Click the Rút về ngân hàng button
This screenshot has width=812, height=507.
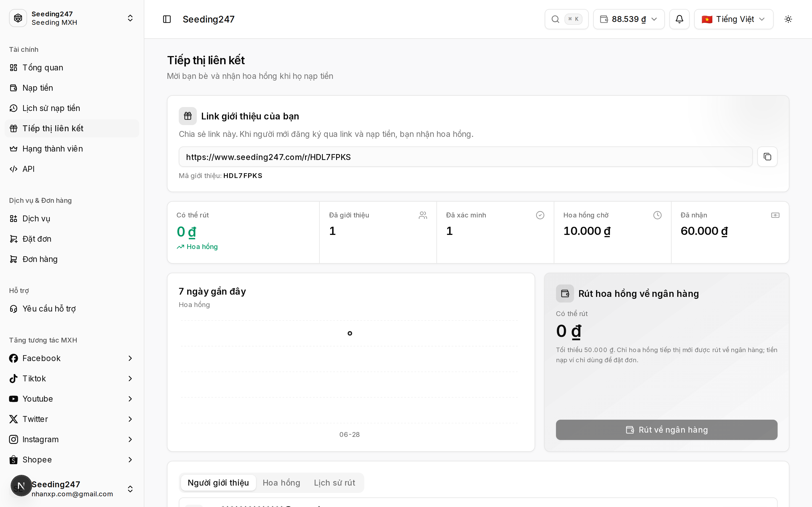point(667,430)
